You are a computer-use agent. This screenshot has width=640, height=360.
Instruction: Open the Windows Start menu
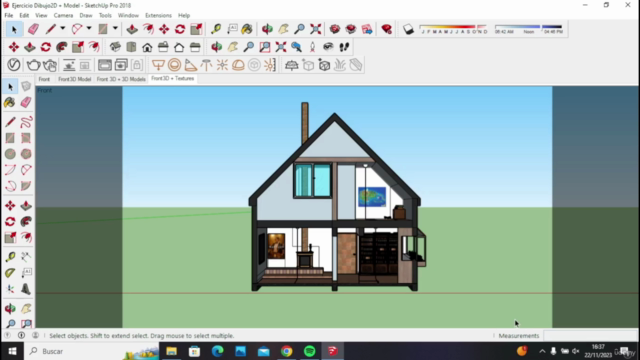[12, 351]
